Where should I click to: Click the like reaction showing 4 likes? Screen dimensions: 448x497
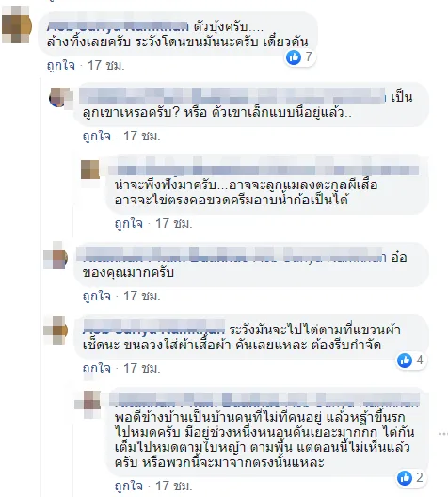410,361
